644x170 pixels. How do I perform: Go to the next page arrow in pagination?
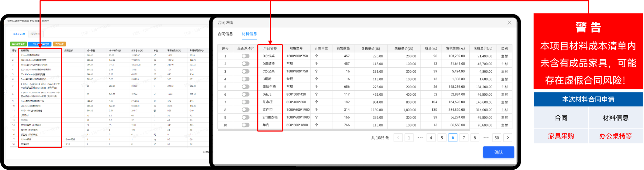[x=508, y=138]
